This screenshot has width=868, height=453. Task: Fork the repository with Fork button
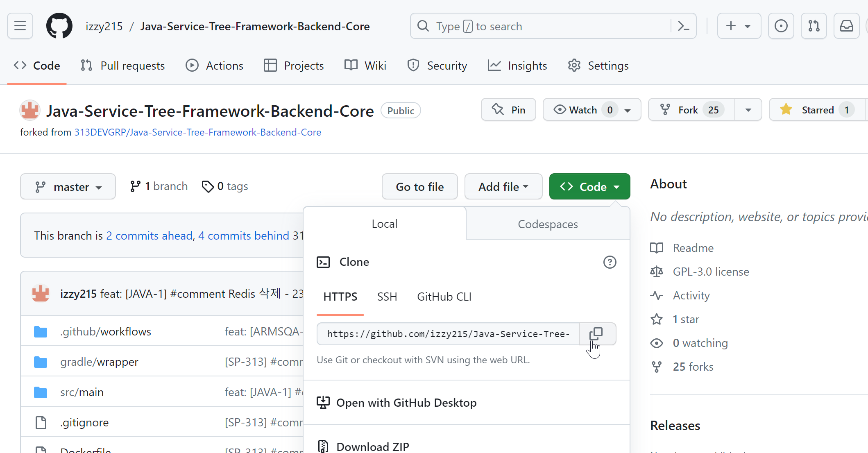tap(691, 110)
